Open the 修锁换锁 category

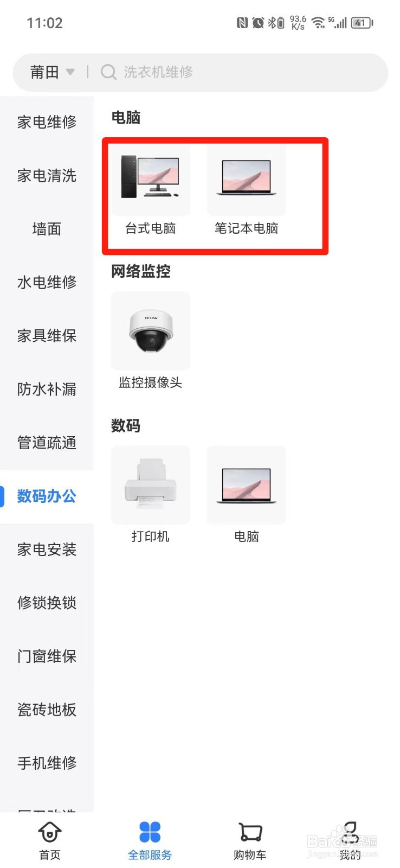tap(47, 603)
